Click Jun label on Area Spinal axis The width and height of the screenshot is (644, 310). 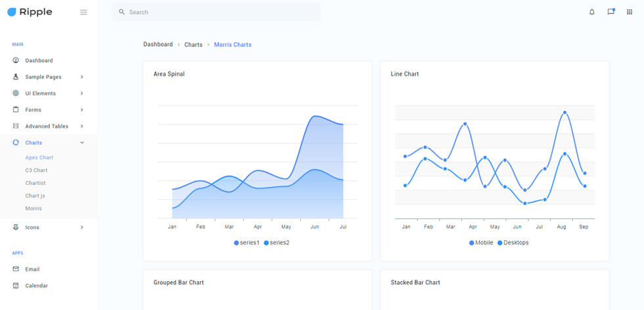click(315, 227)
